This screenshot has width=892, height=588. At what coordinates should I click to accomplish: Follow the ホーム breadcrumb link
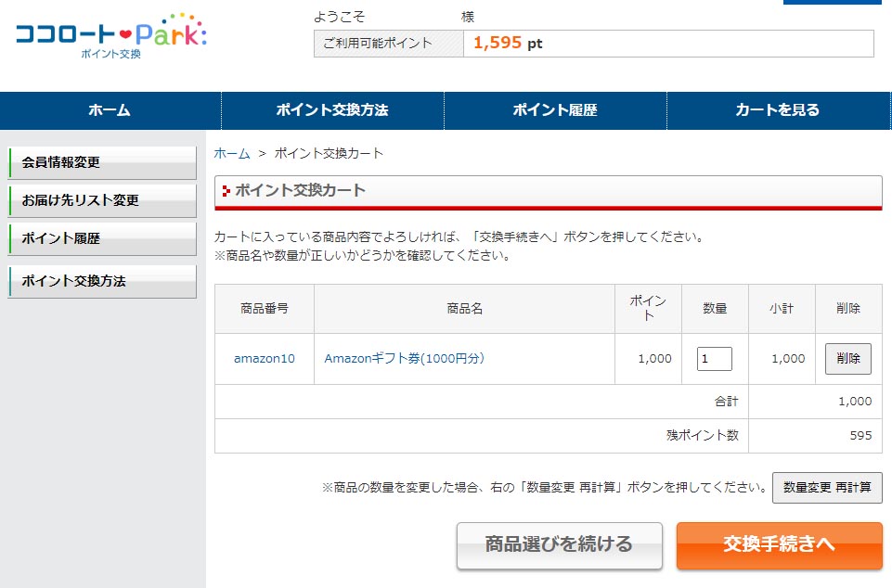[x=232, y=154]
